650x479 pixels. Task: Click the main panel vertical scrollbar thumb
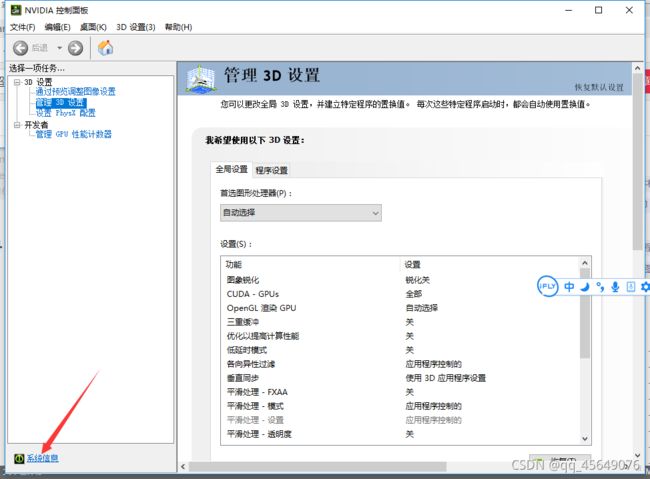pos(638,162)
